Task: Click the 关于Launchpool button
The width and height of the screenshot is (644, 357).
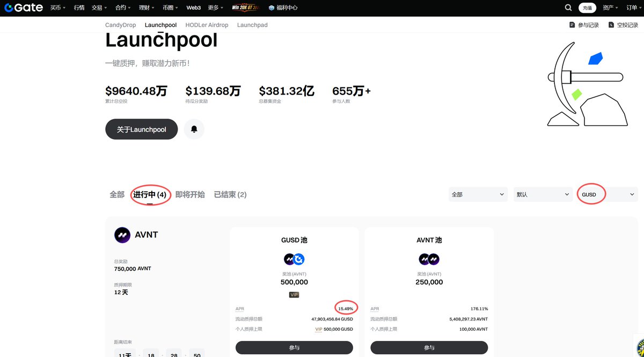Action: click(x=141, y=129)
